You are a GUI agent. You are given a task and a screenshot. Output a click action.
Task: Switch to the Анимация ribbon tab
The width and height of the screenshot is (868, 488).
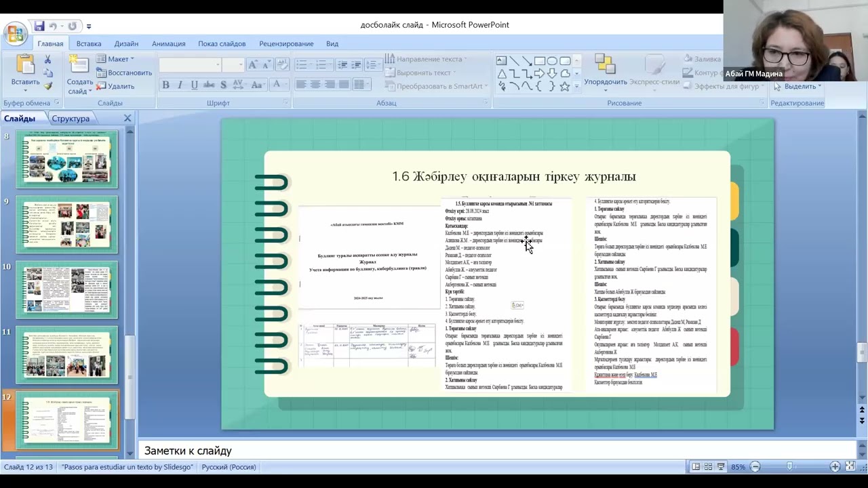coord(169,43)
